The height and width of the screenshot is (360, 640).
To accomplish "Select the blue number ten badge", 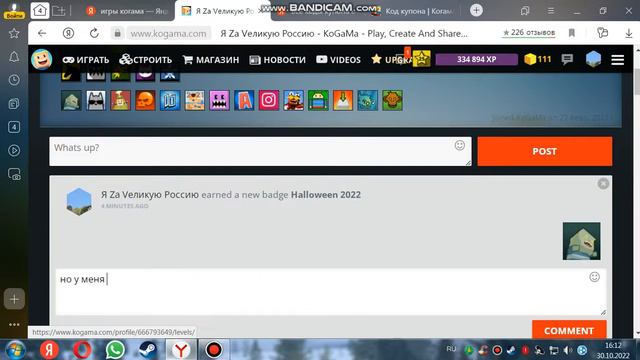I will tap(170, 100).
